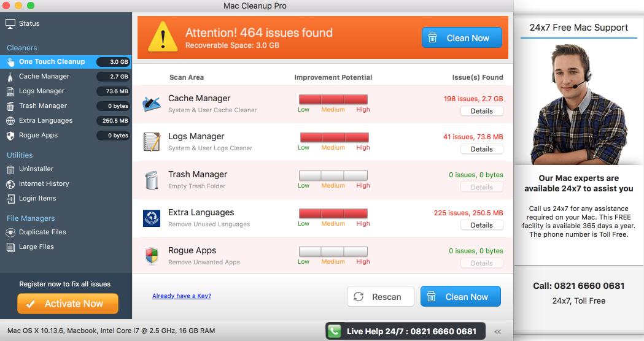Click the Rescan button

click(380, 297)
